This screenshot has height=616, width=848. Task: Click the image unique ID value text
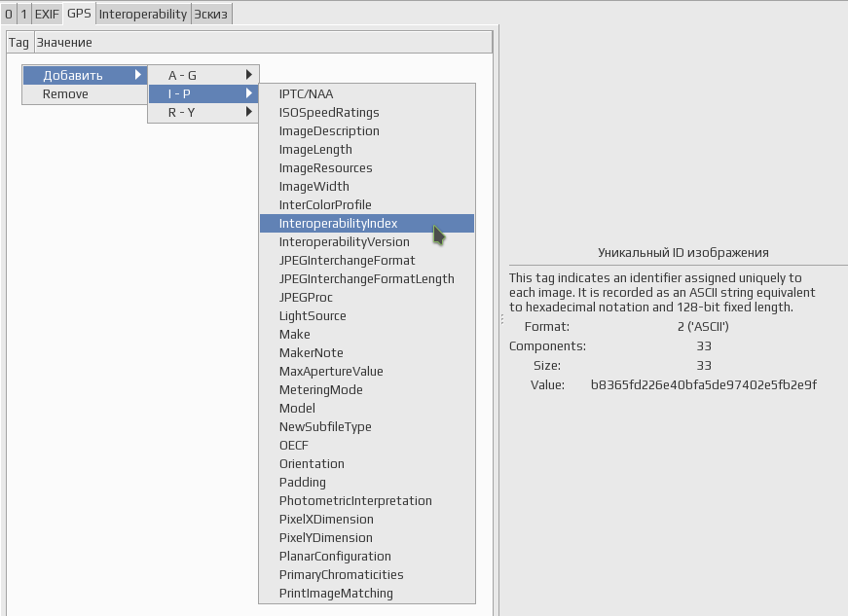(x=704, y=384)
